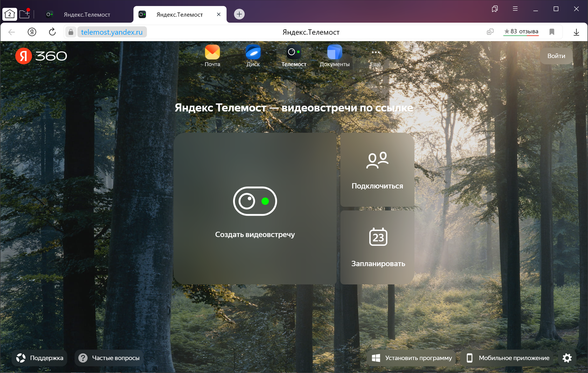
Task: Open Частые вопросы FAQ link
Action: [109, 358]
